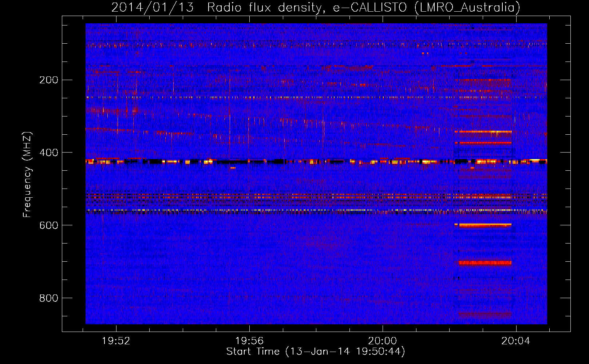Click the "Frequency (MHZ)" axis label
Viewport: 589px width, 364px height.
tap(27, 175)
